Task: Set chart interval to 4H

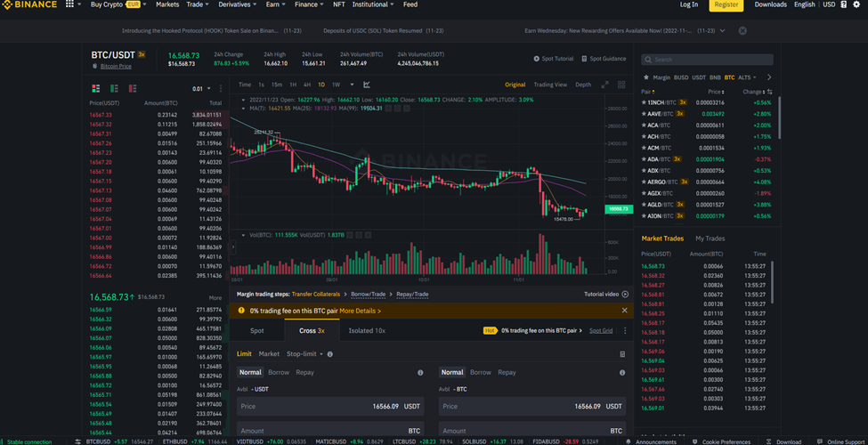Action: (x=306, y=85)
